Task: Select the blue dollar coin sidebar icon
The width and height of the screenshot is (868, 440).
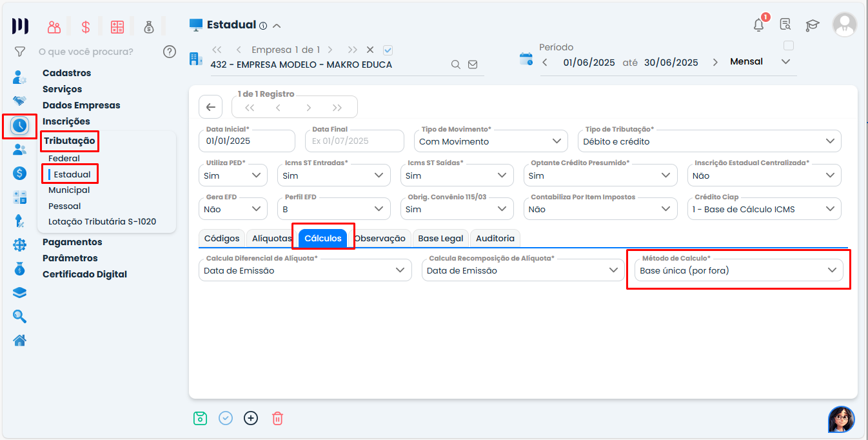Action: 20,173
